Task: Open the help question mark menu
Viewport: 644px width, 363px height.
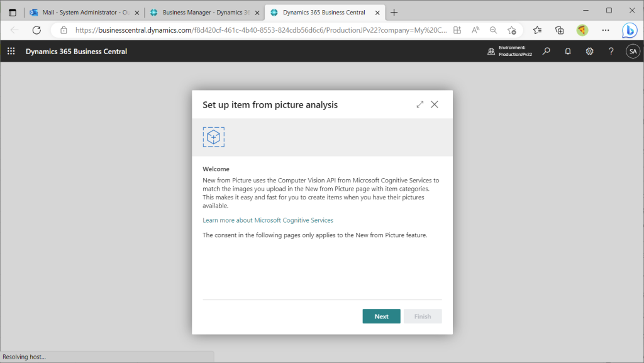Action: (x=611, y=52)
